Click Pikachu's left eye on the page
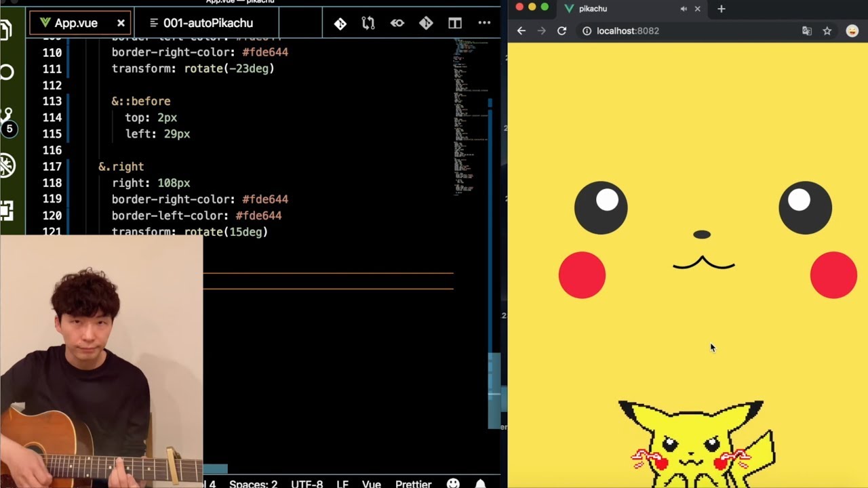 click(601, 207)
